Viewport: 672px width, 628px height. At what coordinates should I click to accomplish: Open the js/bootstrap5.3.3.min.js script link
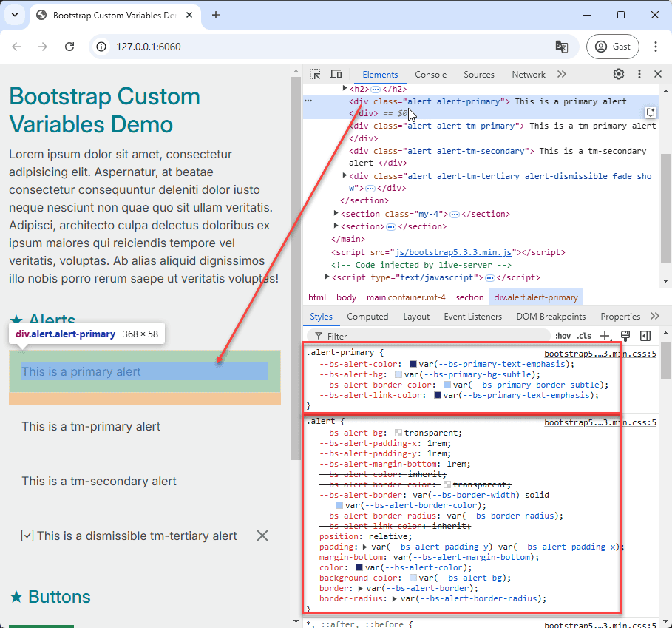click(453, 252)
